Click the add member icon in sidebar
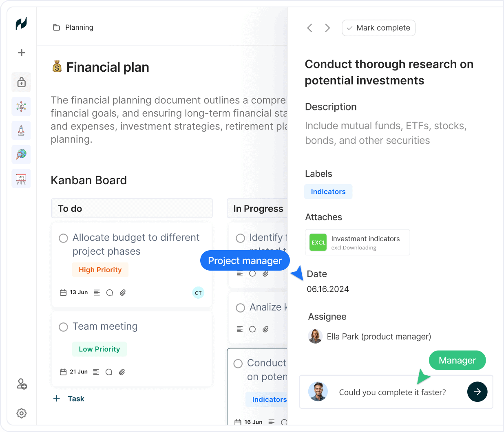The height and width of the screenshot is (432, 504). (22, 384)
